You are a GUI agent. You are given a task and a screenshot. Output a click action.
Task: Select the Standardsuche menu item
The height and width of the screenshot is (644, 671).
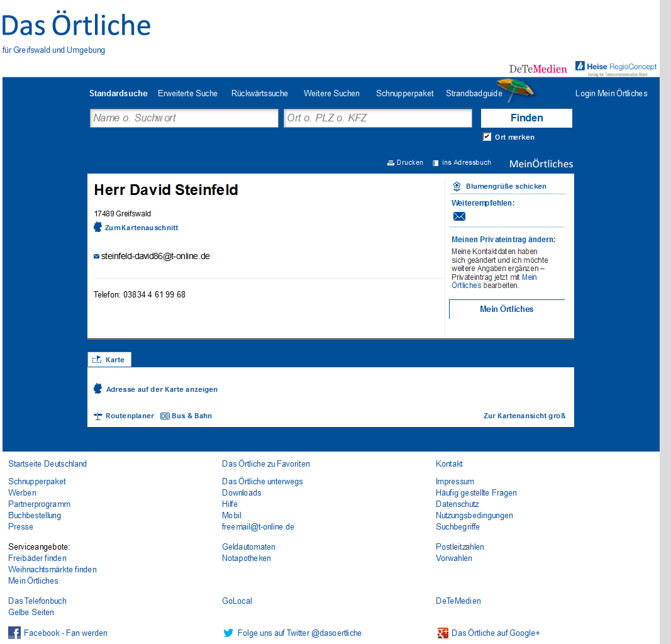118,93
